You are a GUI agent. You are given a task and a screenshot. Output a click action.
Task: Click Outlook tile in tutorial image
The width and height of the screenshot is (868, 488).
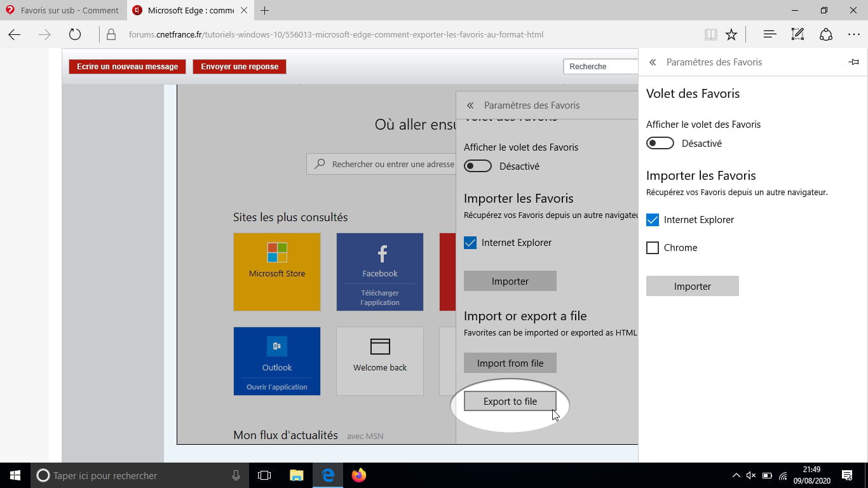coord(277,361)
